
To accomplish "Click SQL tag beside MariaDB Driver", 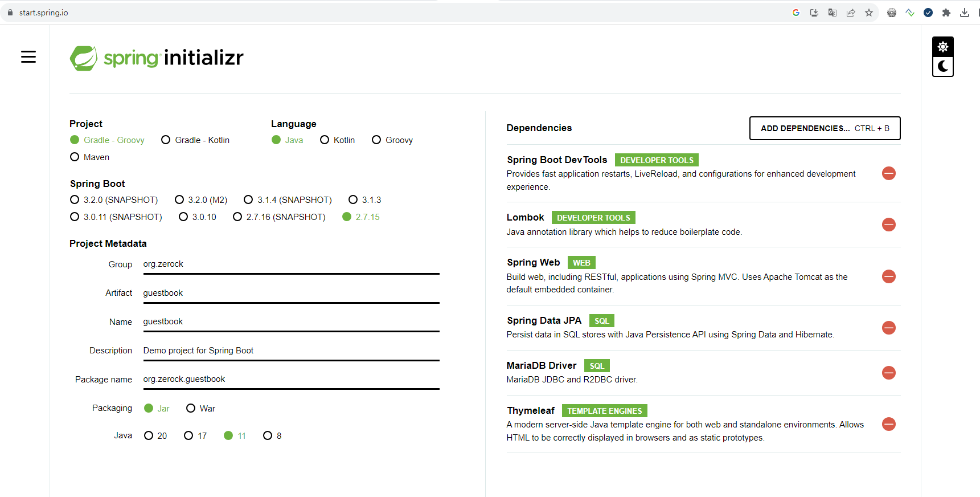I will pyautogui.click(x=597, y=366).
